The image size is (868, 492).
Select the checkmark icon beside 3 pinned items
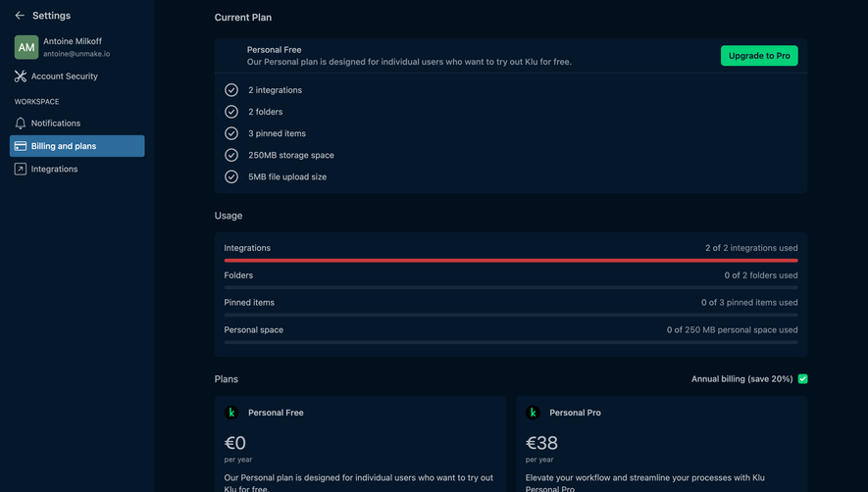coord(231,133)
